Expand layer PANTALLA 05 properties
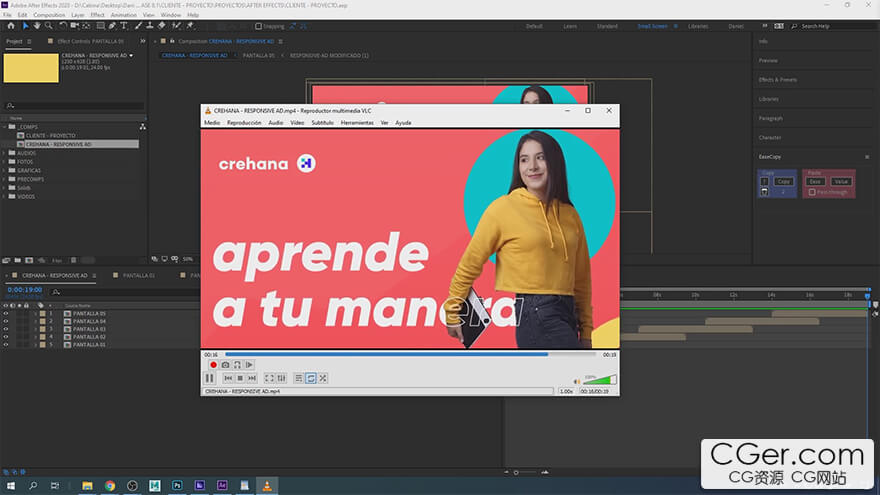The width and height of the screenshot is (880, 495). [35, 314]
